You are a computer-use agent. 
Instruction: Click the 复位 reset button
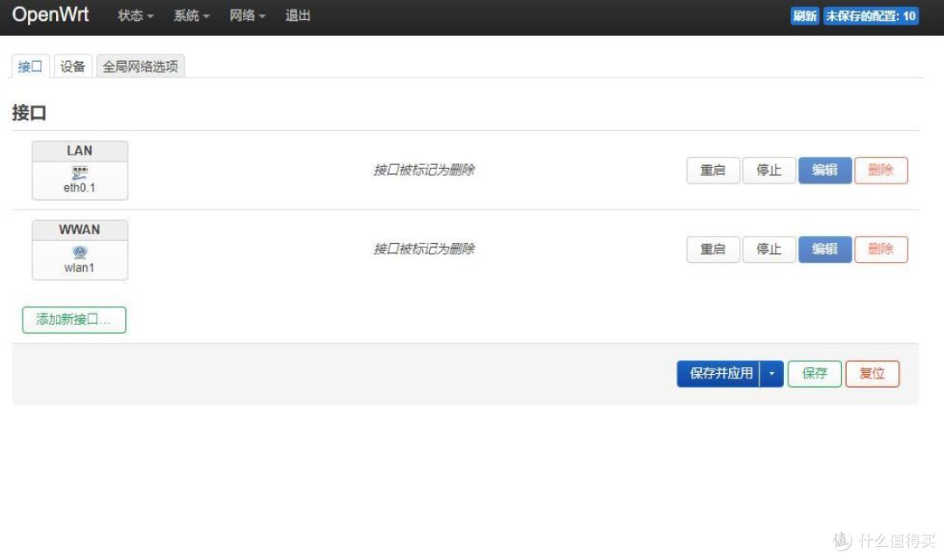click(x=871, y=374)
